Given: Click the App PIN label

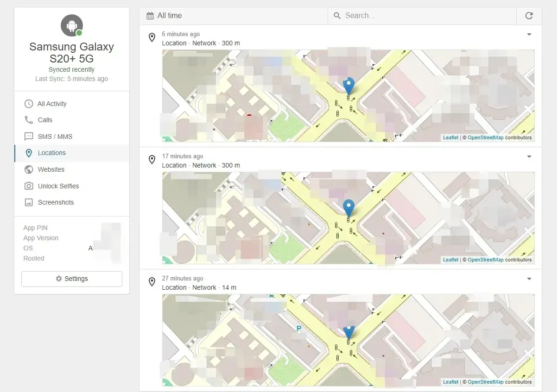Looking at the screenshot, I should point(35,228).
